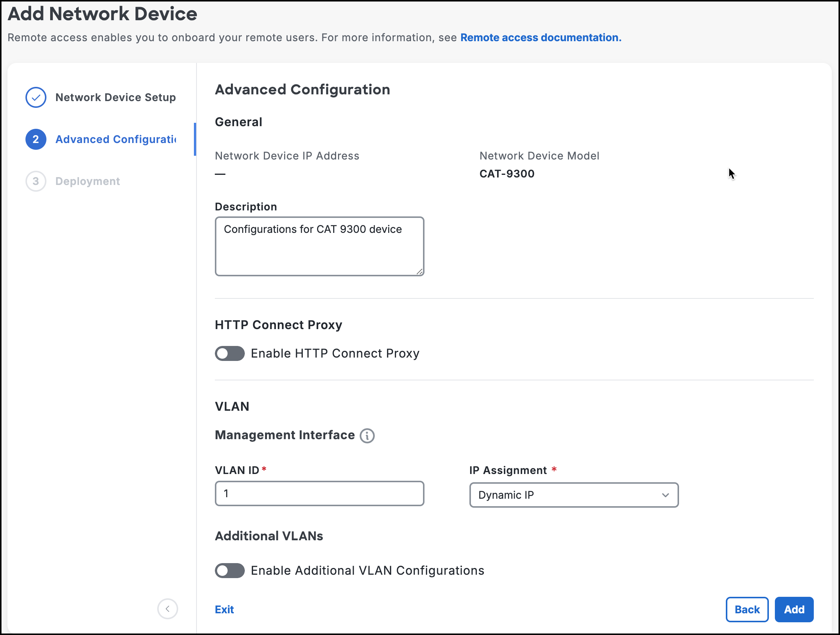Open the Remote access documentation link
The image size is (840, 635).
541,37
